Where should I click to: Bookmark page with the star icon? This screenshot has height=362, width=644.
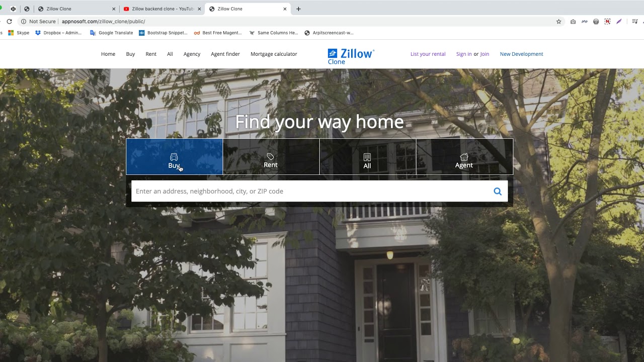pyautogui.click(x=558, y=22)
